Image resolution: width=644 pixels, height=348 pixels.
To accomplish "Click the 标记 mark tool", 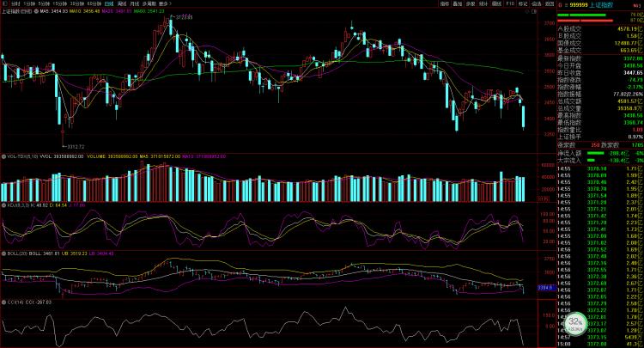I will [522, 4].
